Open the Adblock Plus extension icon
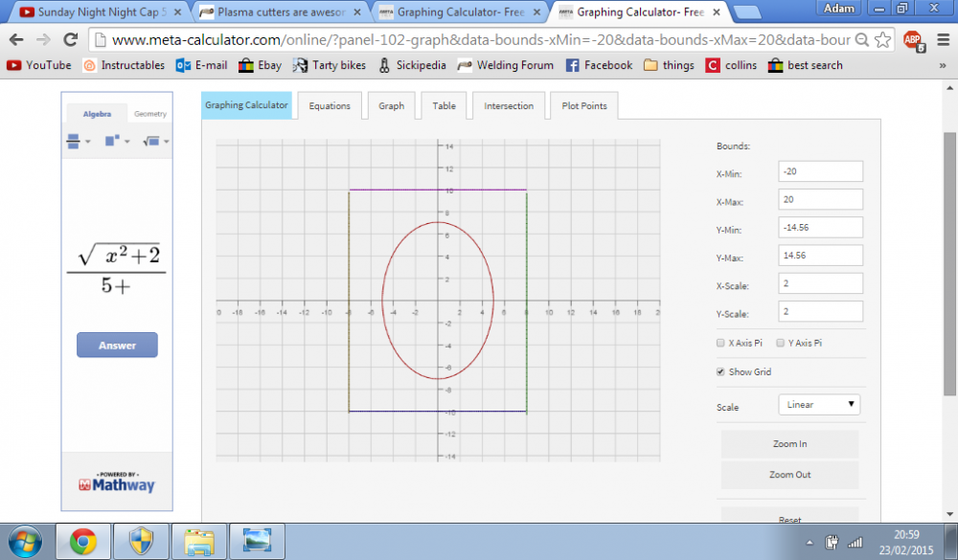Viewport: 958px width, 560px height. [x=912, y=40]
